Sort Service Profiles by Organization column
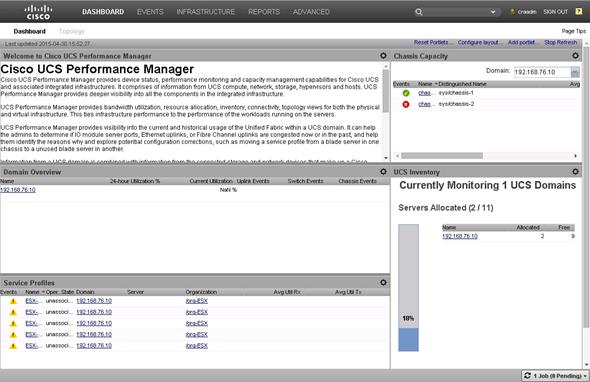The width and height of the screenshot is (590, 382). pyautogui.click(x=201, y=292)
